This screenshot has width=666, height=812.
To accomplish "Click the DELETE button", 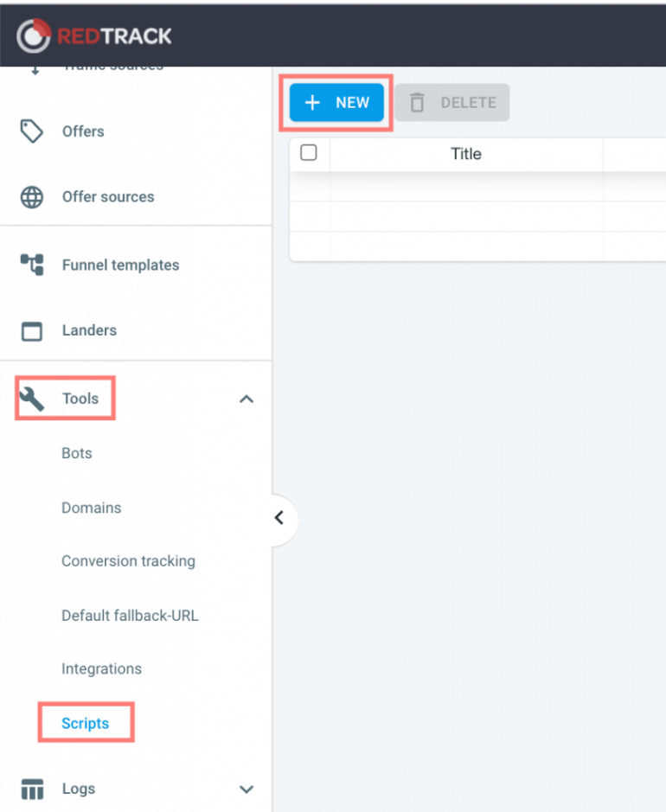I will point(452,102).
